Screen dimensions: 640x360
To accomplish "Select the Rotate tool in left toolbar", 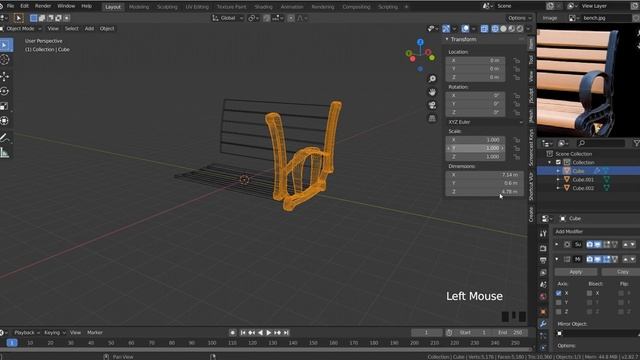I will click(5, 91).
